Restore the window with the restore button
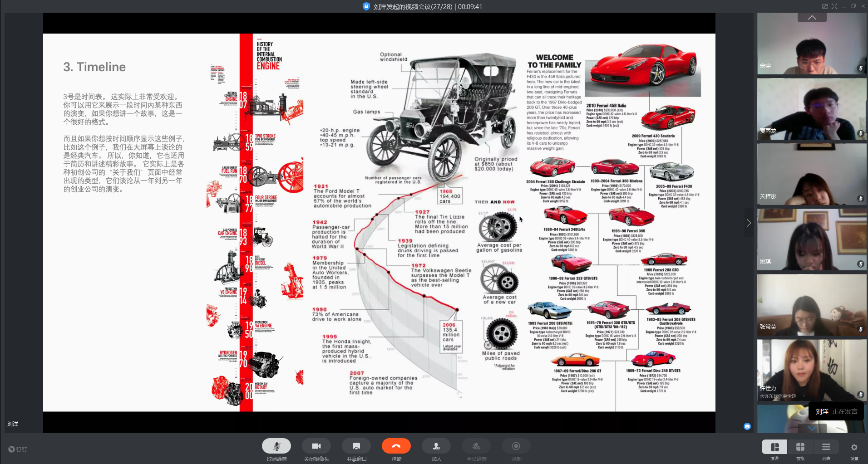 coord(853,6)
